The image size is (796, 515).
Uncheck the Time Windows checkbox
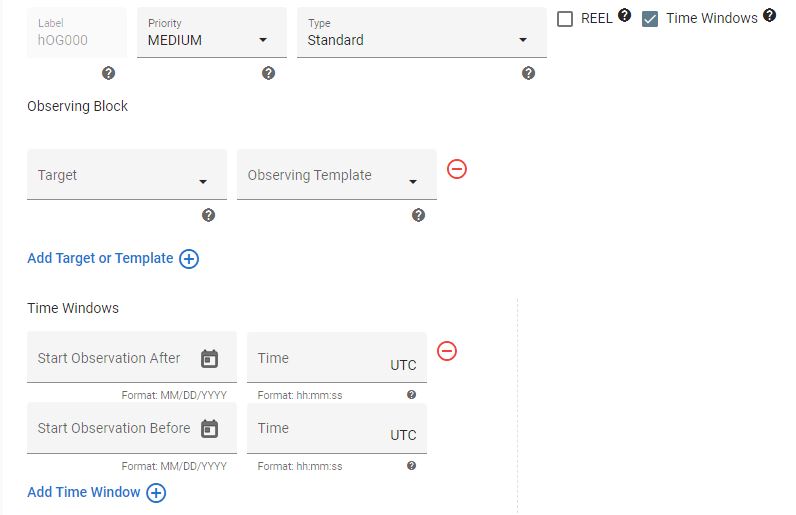pyautogui.click(x=649, y=19)
